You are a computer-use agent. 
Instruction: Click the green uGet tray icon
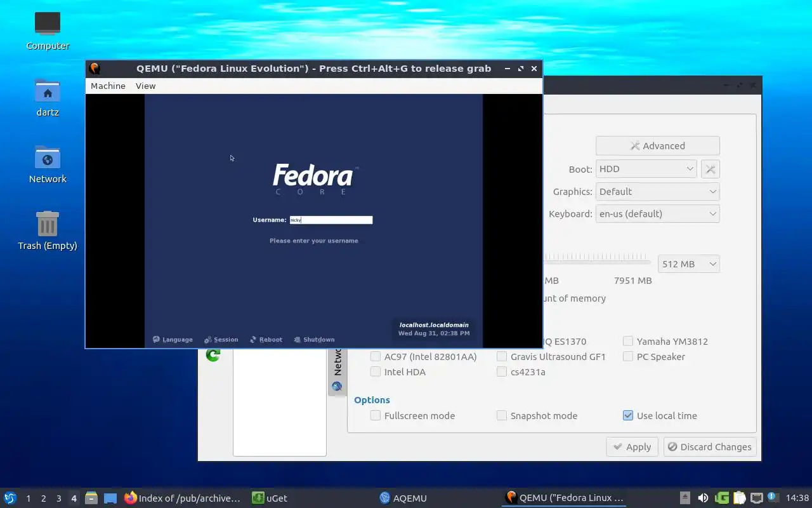click(x=722, y=498)
